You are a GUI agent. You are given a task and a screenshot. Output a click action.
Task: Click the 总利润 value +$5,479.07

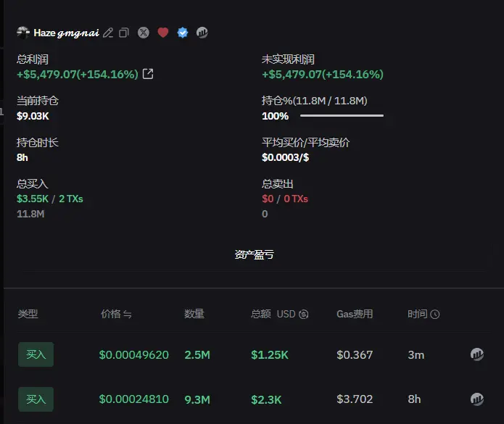(78, 74)
